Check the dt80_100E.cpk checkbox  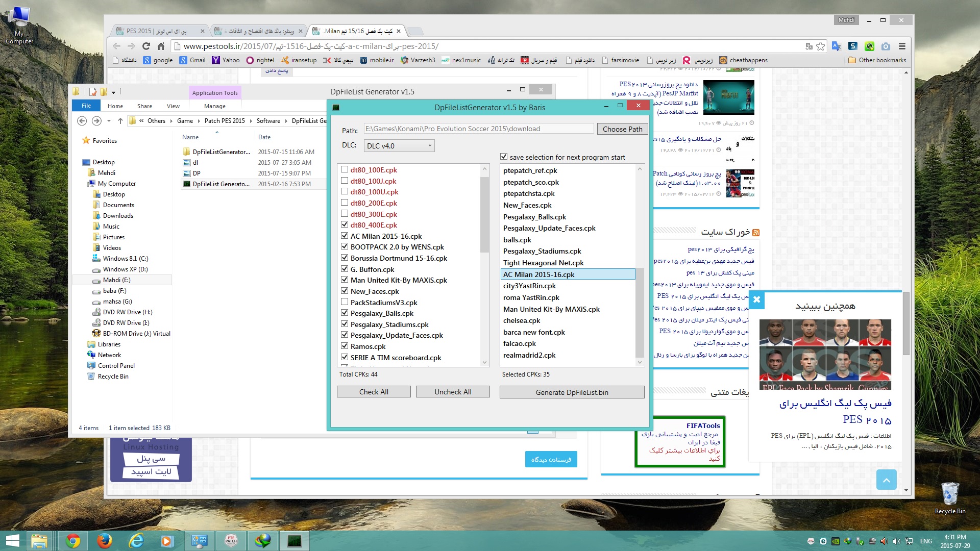click(345, 170)
